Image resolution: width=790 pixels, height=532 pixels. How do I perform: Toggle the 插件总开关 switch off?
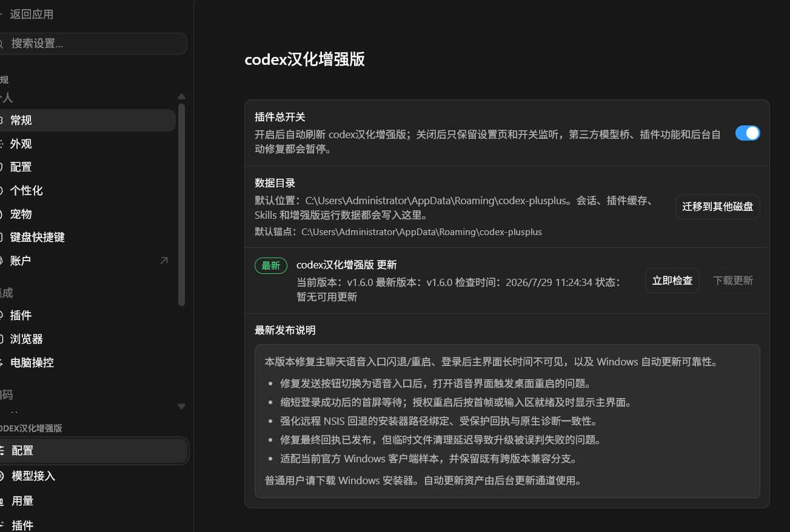coord(747,133)
